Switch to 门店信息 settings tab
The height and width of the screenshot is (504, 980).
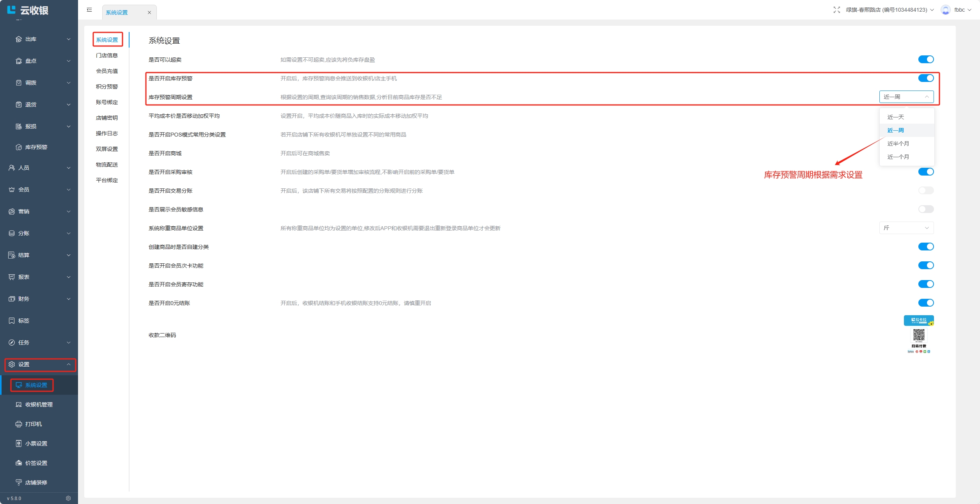(107, 55)
